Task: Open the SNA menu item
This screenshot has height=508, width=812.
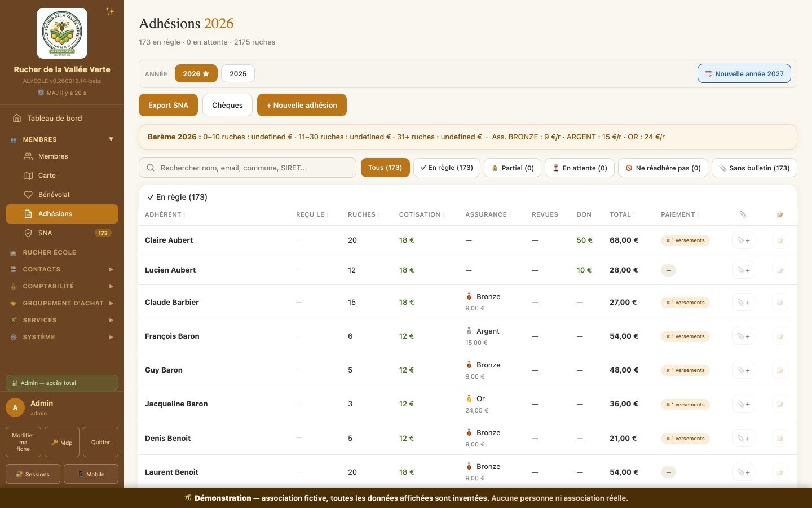Action: point(62,233)
